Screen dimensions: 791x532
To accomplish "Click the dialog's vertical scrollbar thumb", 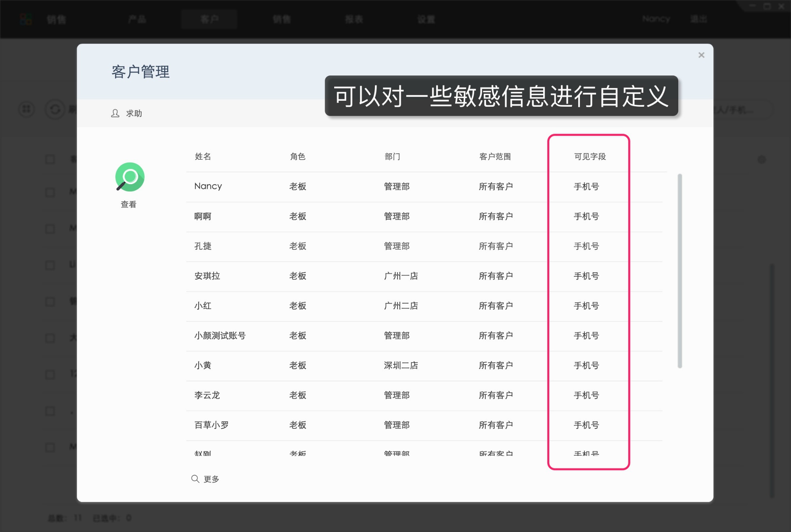I will 680,271.
